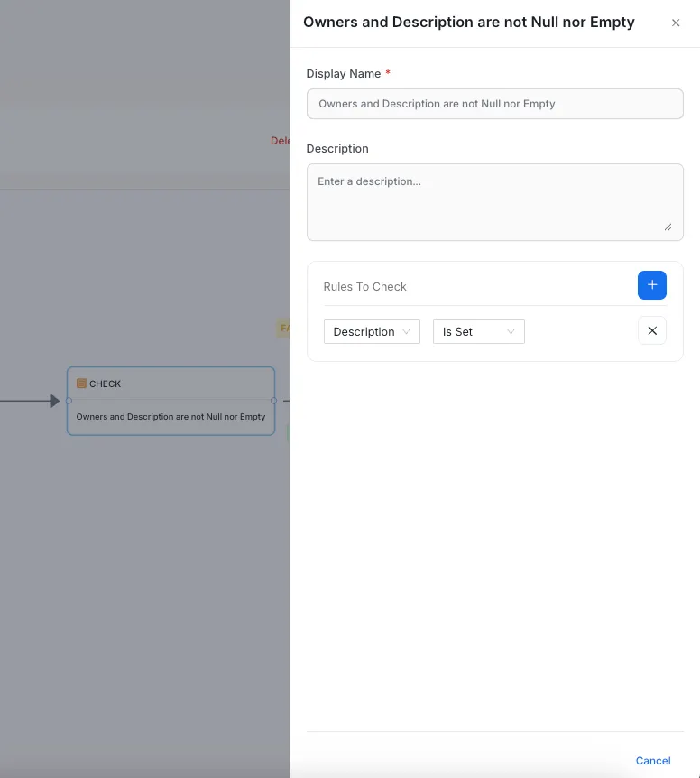This screenshot has width=700, height=778.
Task: Open the Is Set condition dropdown
Action: coord(479,331)
